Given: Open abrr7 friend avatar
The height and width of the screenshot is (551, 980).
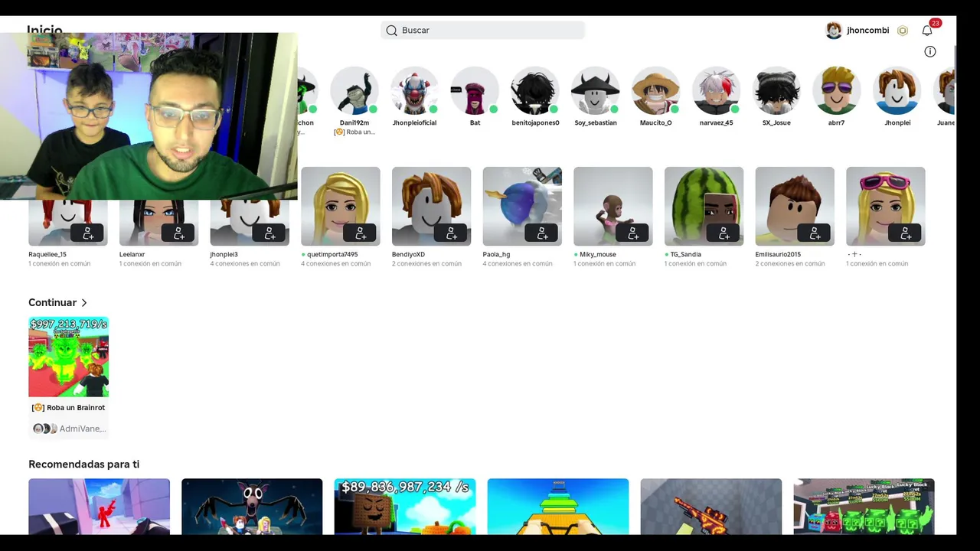Looking at the screenshot, I should coord(837,90).
